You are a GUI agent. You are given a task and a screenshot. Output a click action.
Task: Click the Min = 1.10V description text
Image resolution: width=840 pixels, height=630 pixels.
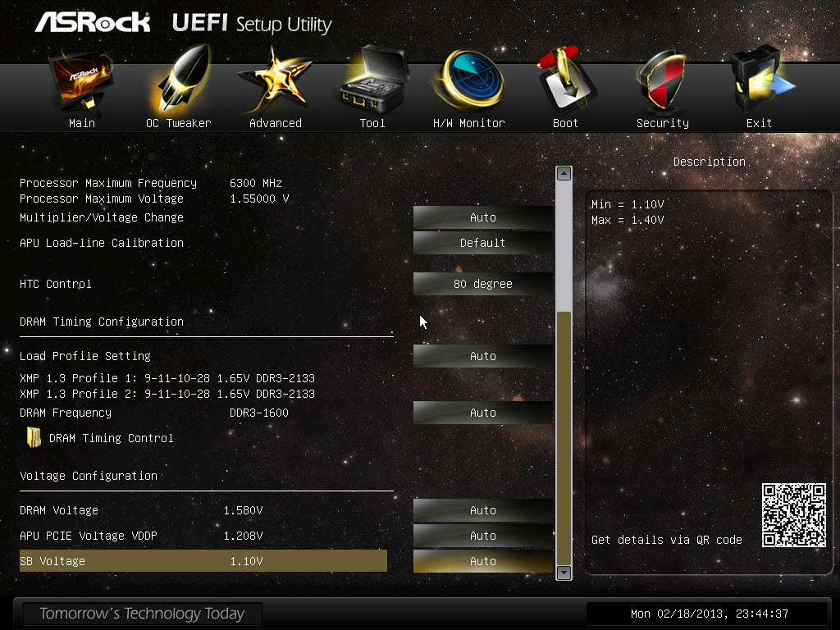pos(628,204)
